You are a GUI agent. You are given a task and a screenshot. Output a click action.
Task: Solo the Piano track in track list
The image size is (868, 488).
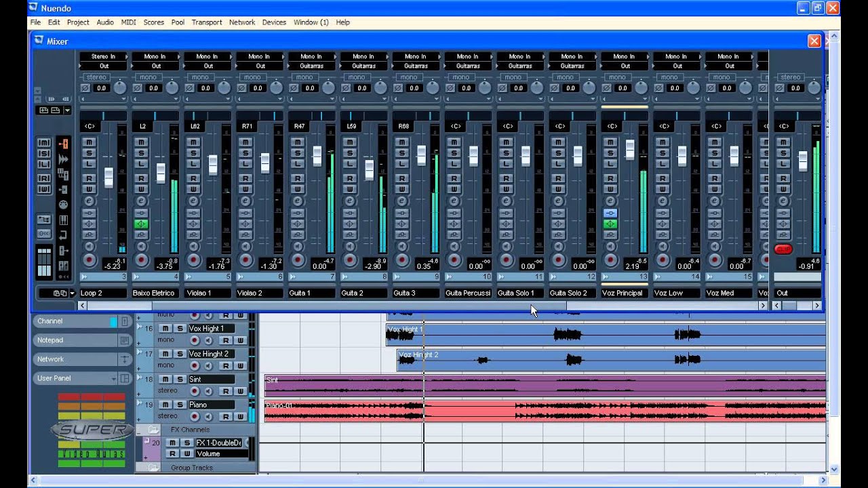(x=180, y=405)
